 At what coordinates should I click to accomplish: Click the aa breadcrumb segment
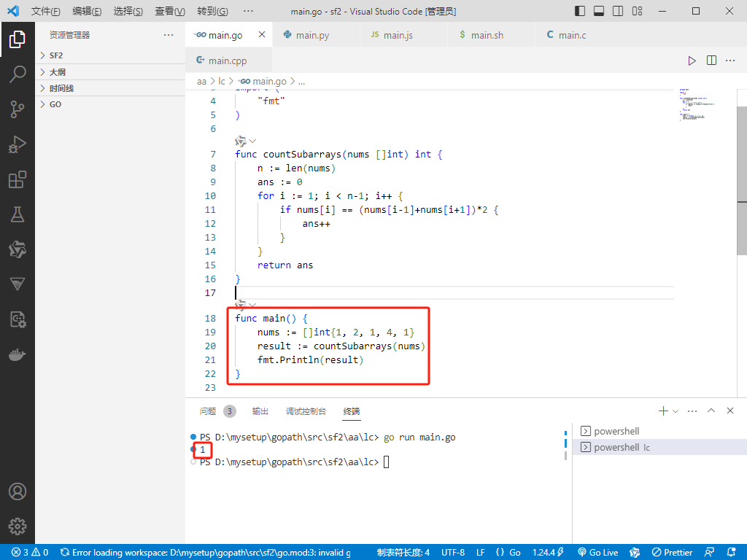[x=201, y=82]
